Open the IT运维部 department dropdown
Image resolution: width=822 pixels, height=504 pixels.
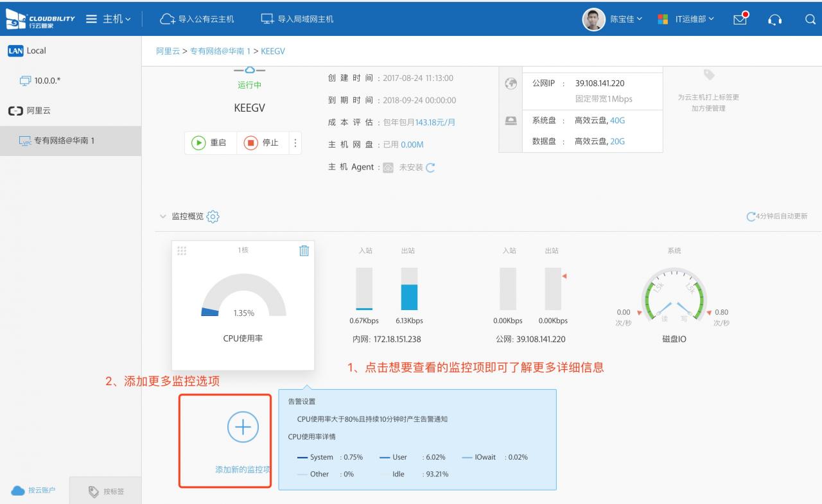click(x=686, y=19)
